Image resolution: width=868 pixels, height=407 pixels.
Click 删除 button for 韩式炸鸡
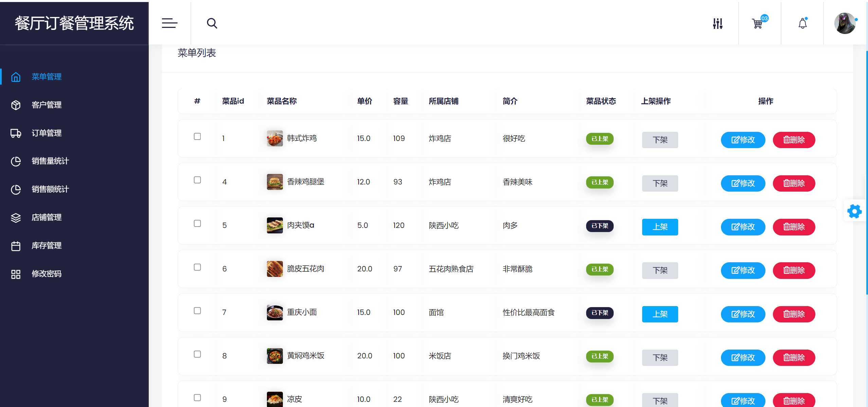click(x=794, y=140)
